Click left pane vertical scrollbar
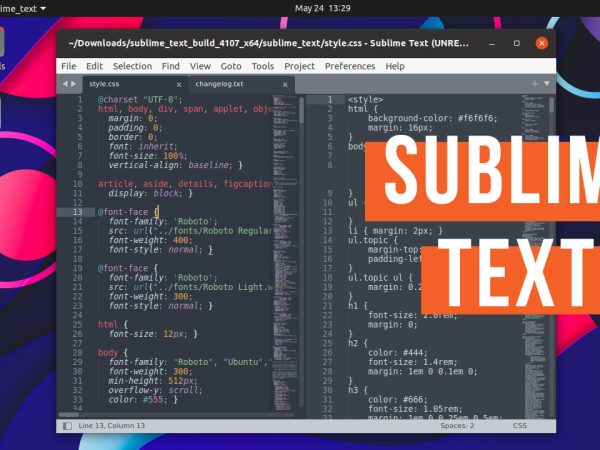Viewport: 600px width, 450px height. click(302, 110)
